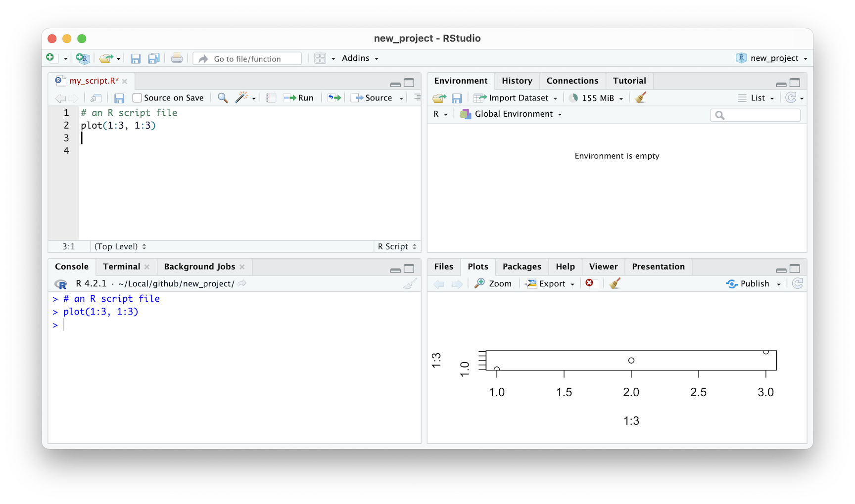Expand the Addins dropdown
Screen dimensions: 855x504
[x=360, y=58]
